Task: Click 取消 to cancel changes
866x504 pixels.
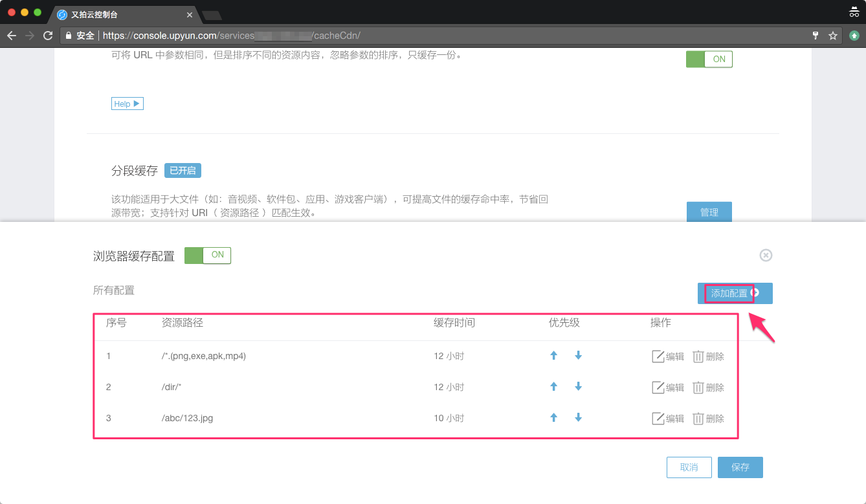Action: point(689,467)
